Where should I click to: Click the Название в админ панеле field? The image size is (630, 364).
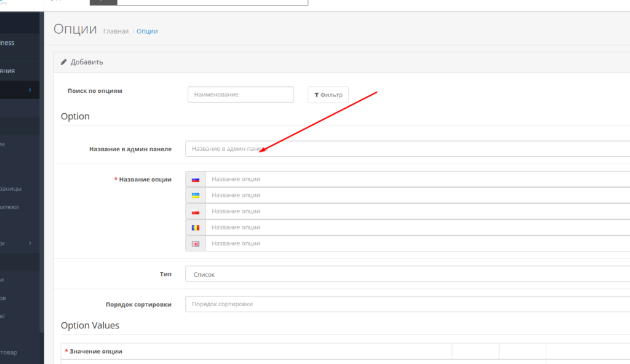(407, 149)
